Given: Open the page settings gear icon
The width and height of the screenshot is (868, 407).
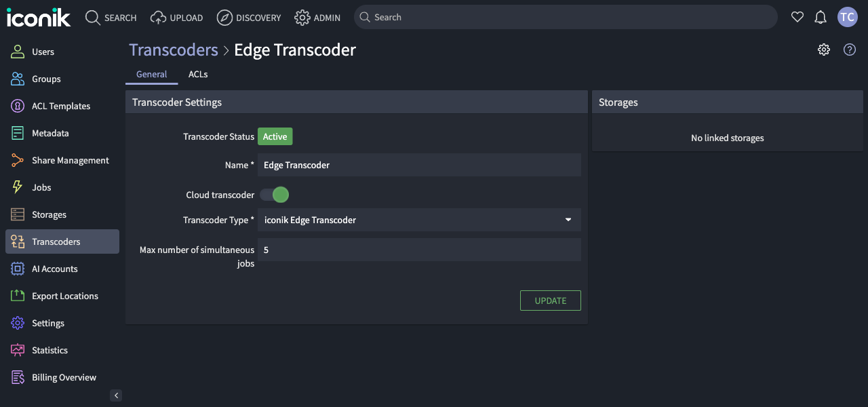Looking at the screenshot, I should (823, 49).
